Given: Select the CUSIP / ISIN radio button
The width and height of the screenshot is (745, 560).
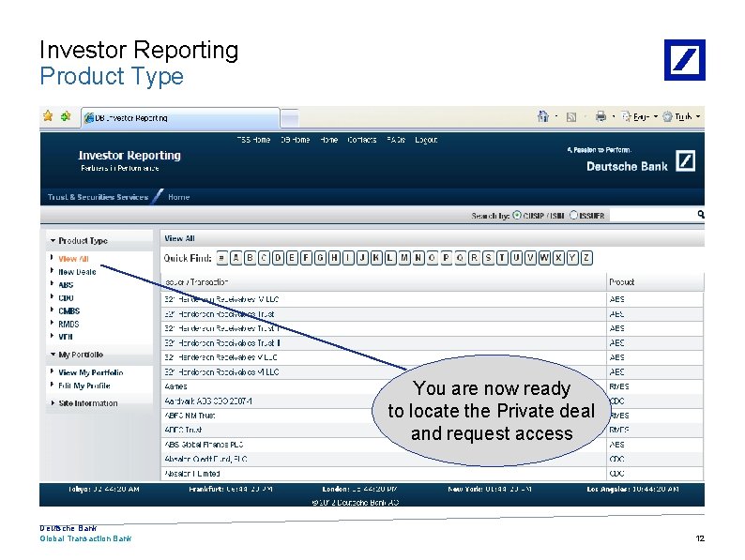Looking at the screenshot, I should (516, 215).
